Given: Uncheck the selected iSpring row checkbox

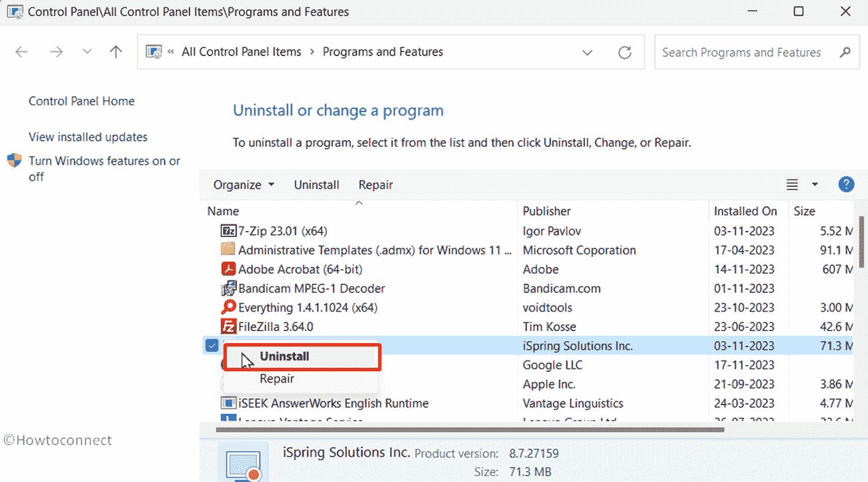Looking at the screenshot, I should 212,346.
